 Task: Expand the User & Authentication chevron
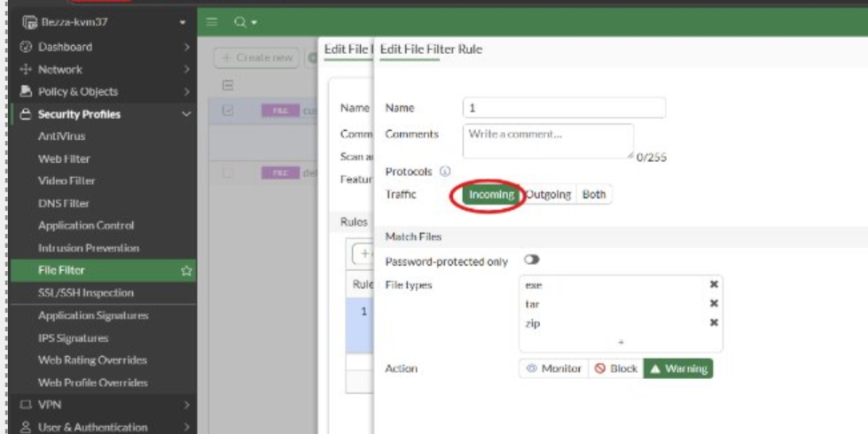186,428
